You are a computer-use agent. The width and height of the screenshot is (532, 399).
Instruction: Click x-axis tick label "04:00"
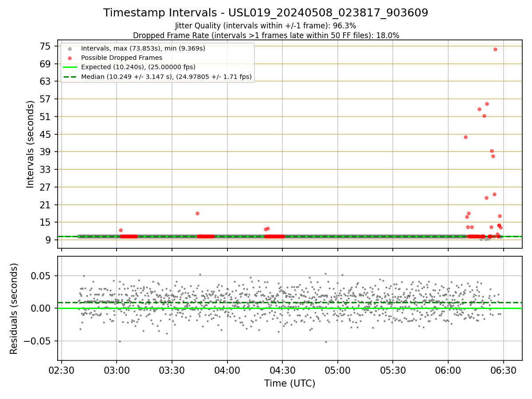[227, 370]
